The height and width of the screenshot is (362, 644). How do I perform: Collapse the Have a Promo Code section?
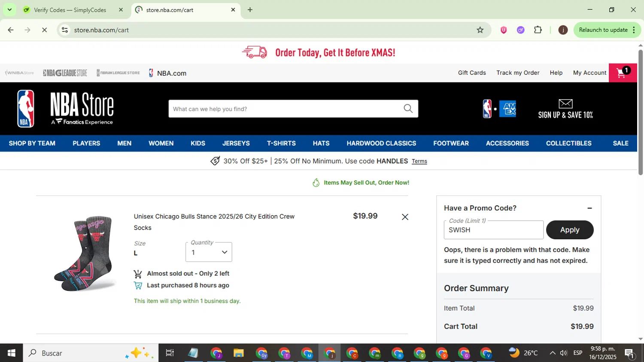coord(589,208)
